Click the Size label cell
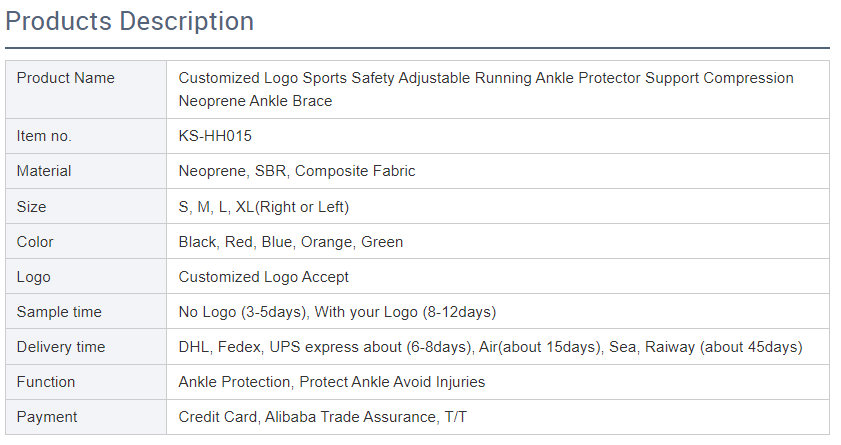 tap(32, 207)
